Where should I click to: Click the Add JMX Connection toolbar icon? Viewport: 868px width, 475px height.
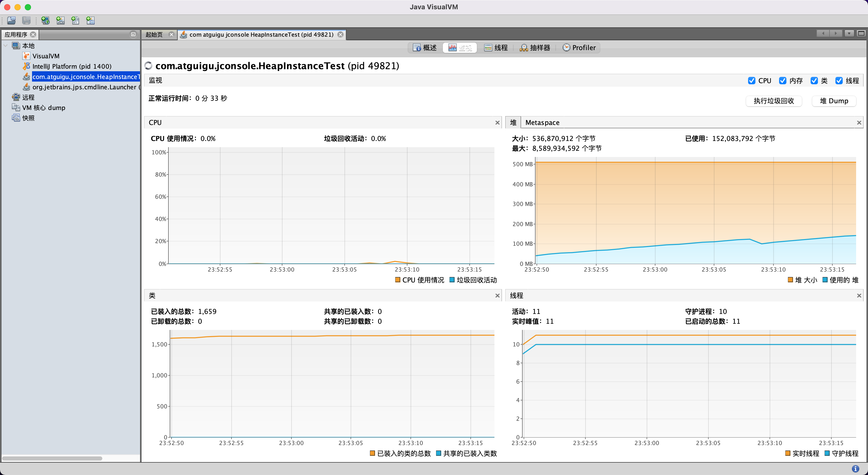(x=60, y=21)
